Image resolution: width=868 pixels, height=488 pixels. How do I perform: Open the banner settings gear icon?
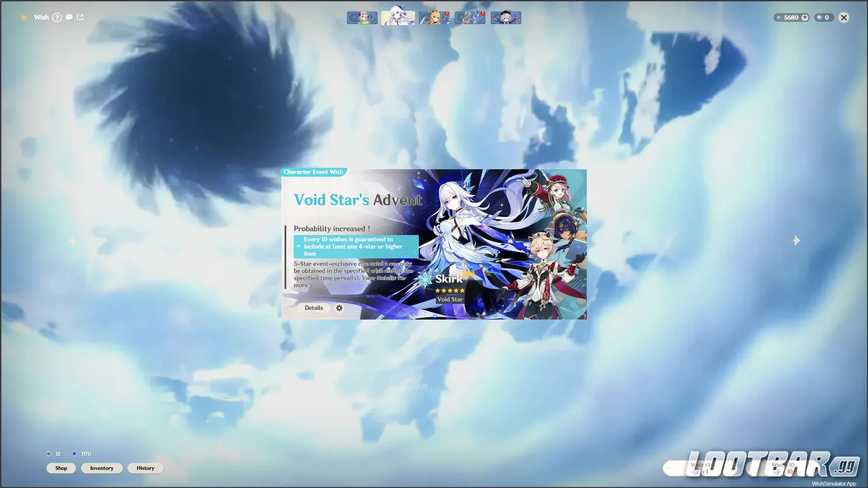[x=339, y=308]
